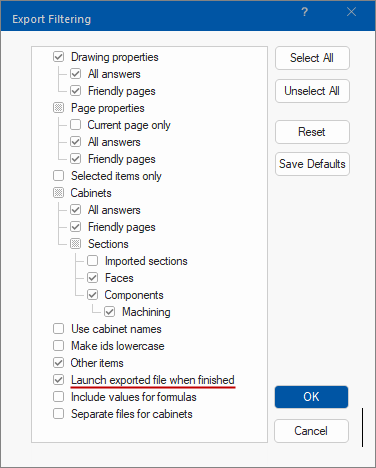The width and height of the screenshot is (376, 468).
Task: Check Separate files for cabinets
Action: click(59, 414)
